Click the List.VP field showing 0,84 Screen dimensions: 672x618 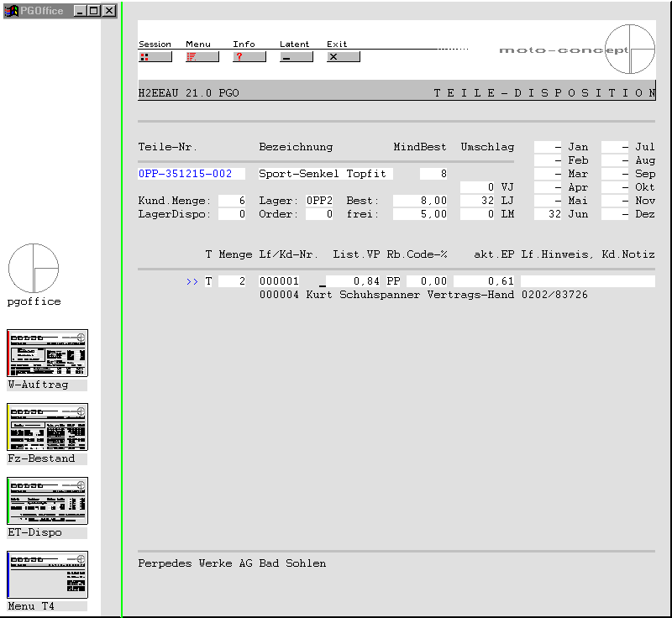point(353,281)
